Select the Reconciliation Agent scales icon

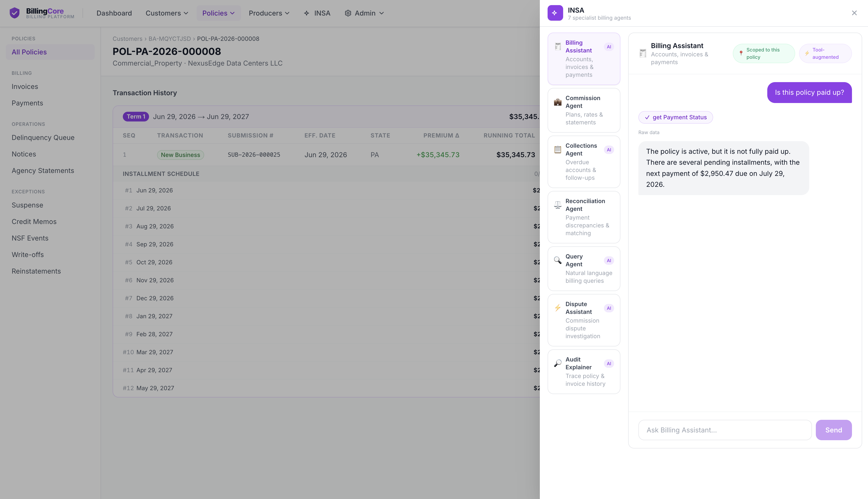point(558,205)
